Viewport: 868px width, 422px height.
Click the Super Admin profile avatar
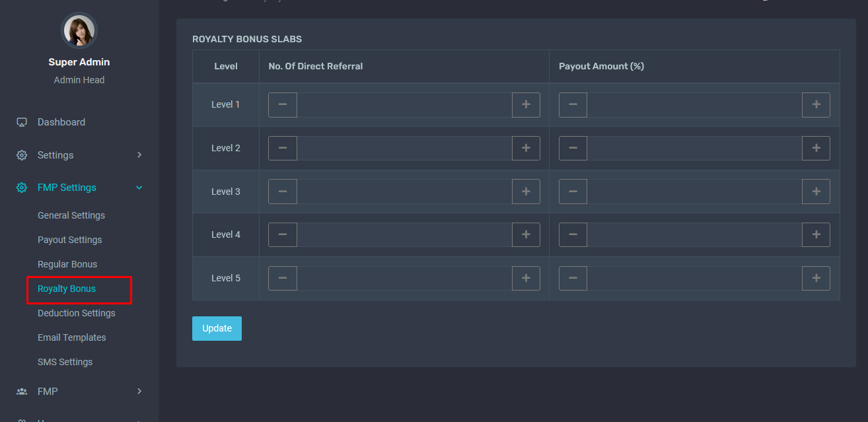79,31
